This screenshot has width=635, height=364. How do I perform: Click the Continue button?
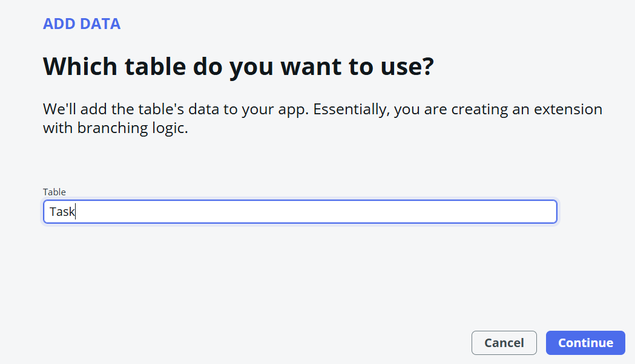585,343
